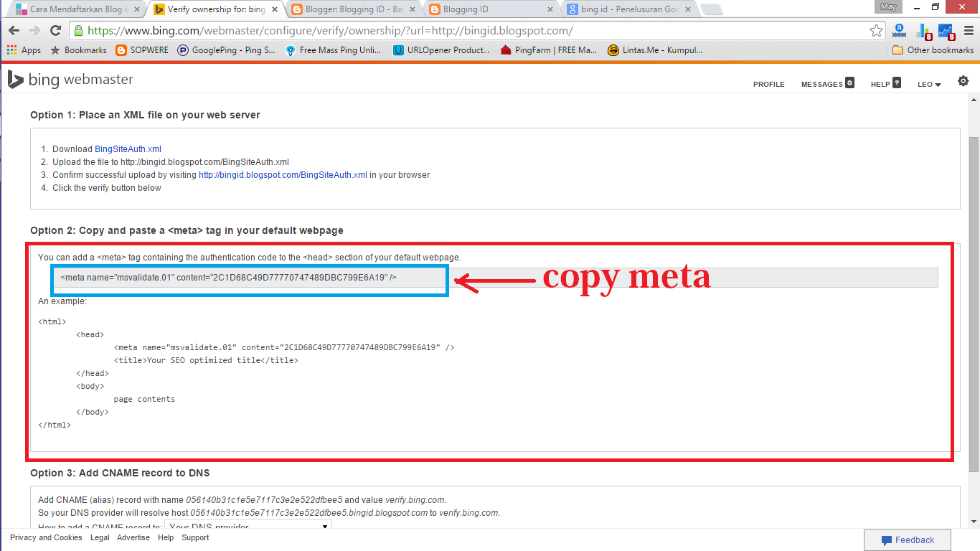Image resolution: width=980 pixels, height=551 pixels.
Task: Open the Other bookmarks folder
Action: [933, 50]
